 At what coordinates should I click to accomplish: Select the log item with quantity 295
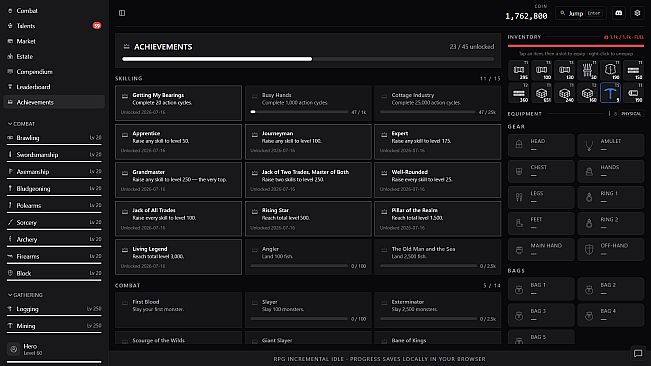pos(519,70)
